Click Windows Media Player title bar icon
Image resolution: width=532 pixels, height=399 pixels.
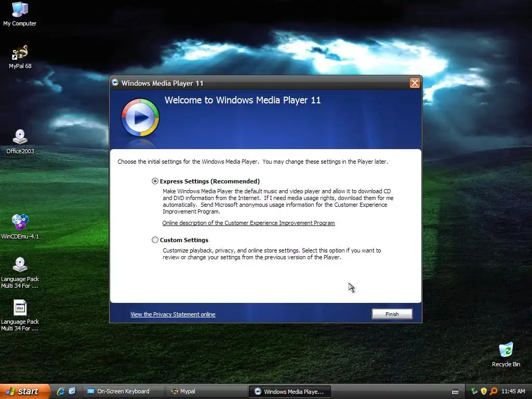pyautogui.click(x=115, y=83)
